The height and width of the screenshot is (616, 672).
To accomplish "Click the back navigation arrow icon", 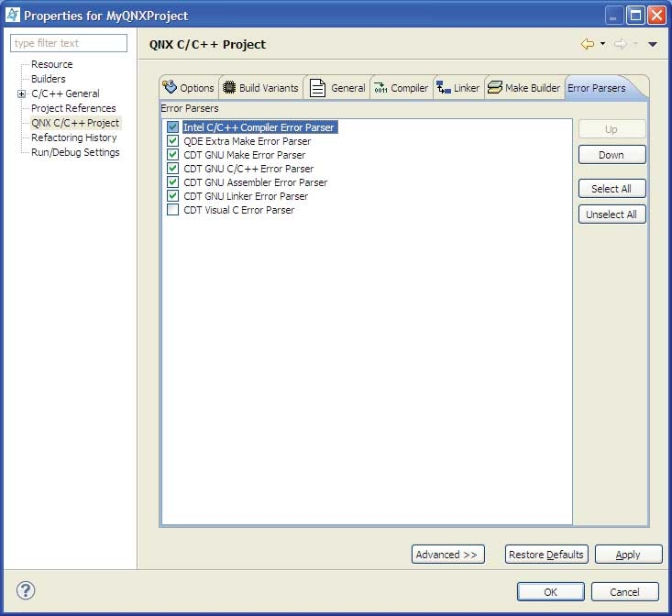I will click(x=588, y=44).
